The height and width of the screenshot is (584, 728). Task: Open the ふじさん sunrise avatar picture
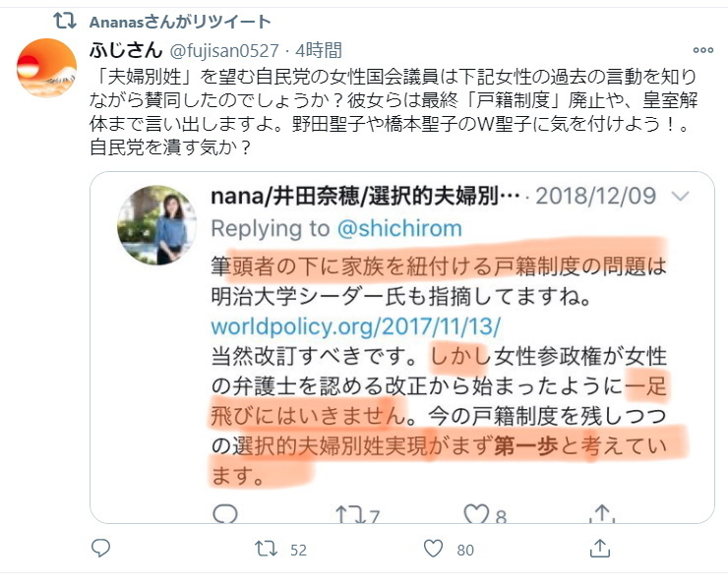[46, 68]
